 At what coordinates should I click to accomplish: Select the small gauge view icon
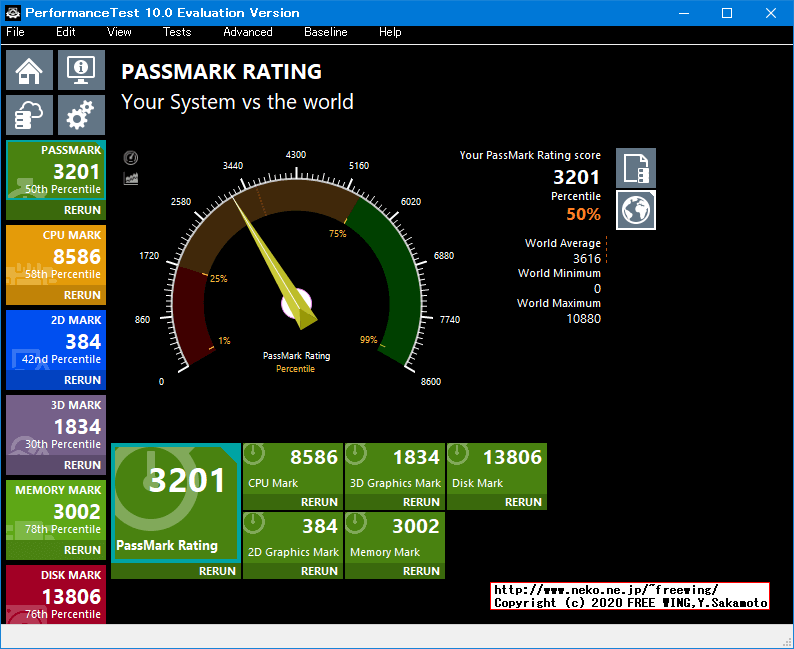[x=131, y=158]
